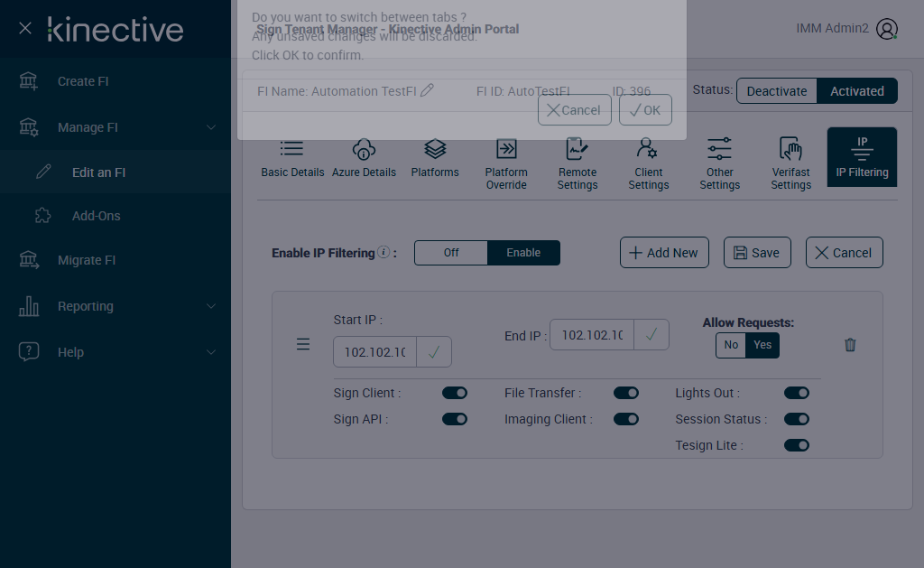Open the Client Settings tab
The width and height of the screenshot is (924, 568).
(x=648, y=163)
